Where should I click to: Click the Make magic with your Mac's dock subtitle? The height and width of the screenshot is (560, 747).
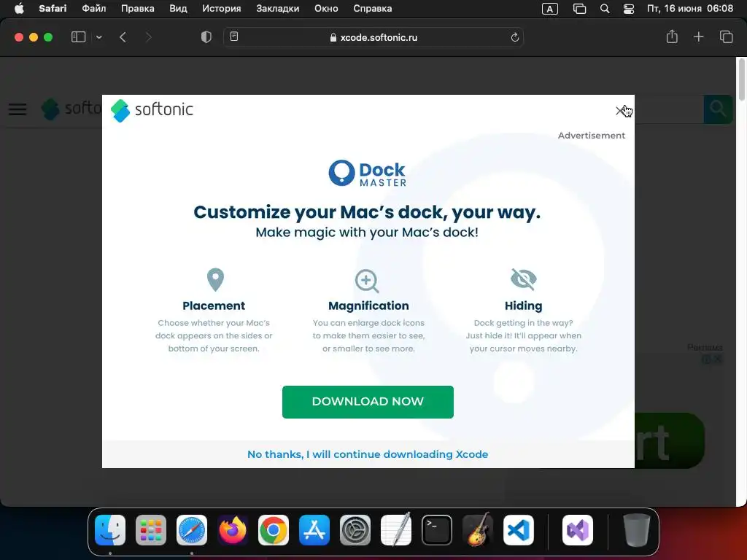(x=367, y=233)
